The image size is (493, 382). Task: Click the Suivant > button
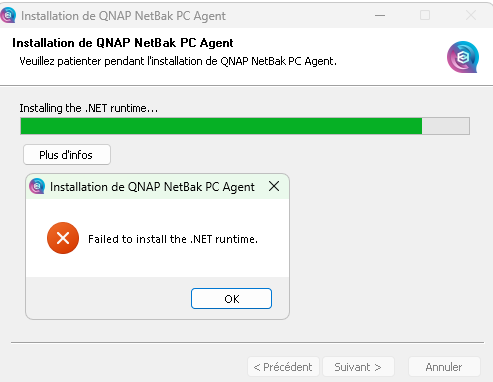[358, 367]
